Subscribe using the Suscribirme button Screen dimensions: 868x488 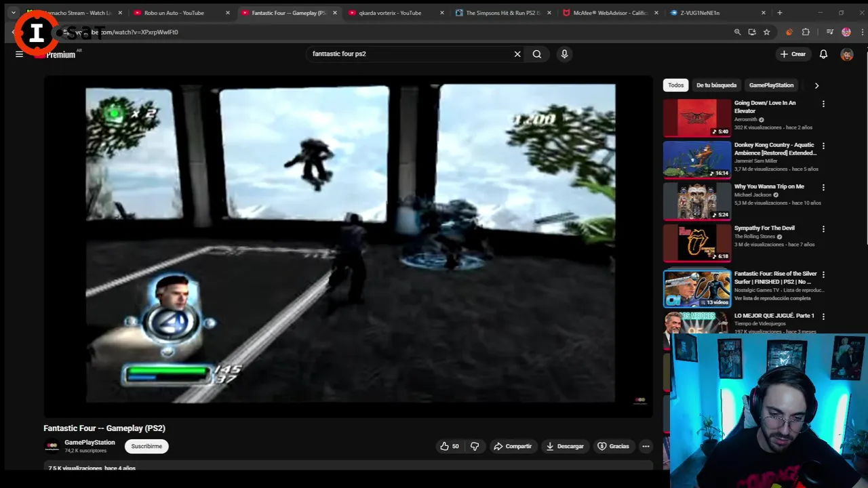(x=146, y=446)
